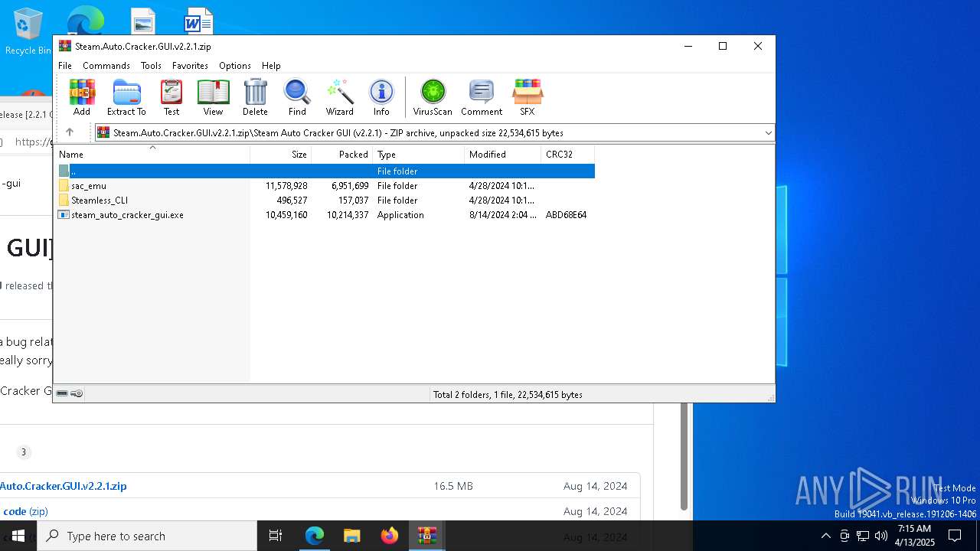Screen dimensions: 980x551
Task: Open Recycle Bin on the desktop
Action: coord(28,31)
